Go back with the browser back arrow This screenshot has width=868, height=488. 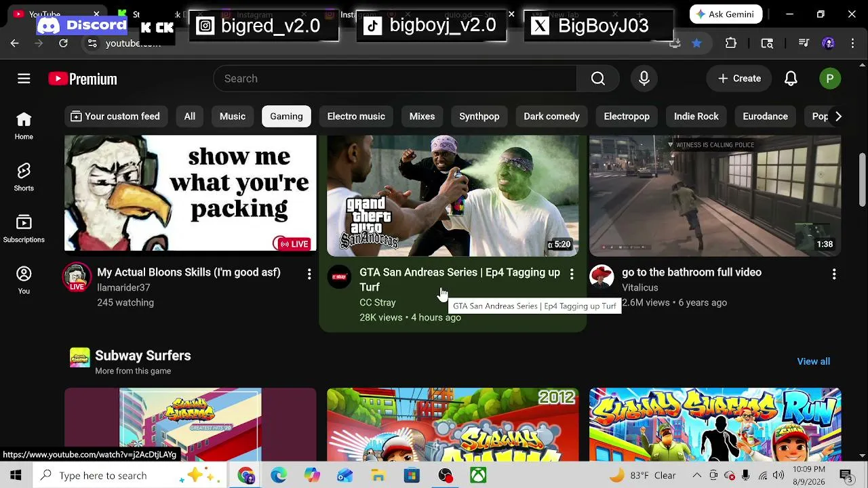pos(14,43)
